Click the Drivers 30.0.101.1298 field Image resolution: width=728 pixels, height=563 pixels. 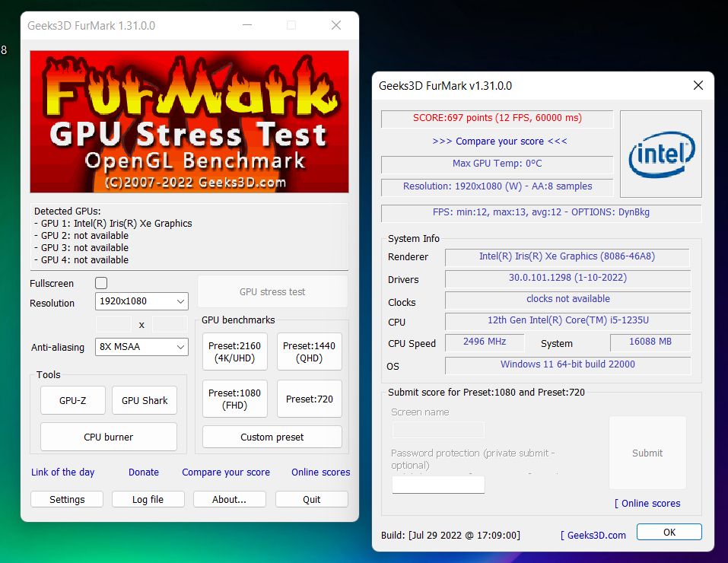567,278
